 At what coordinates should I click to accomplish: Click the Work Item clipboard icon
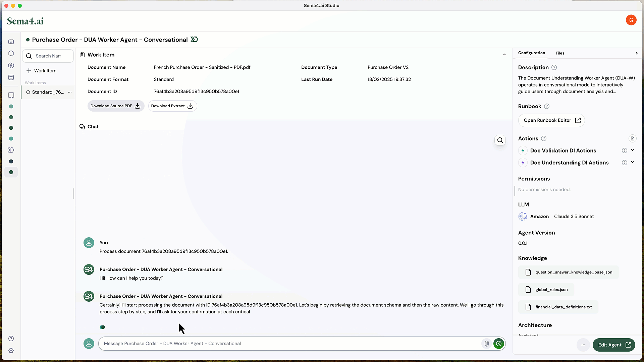(82, 55)
